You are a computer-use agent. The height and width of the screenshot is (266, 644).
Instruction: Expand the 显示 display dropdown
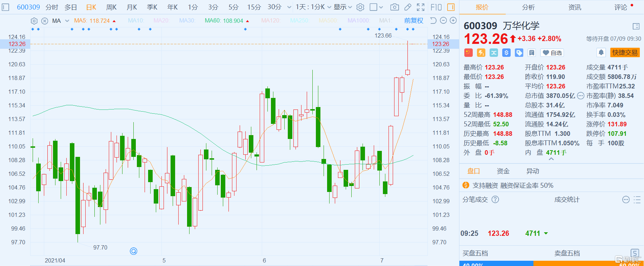point(343,7)
